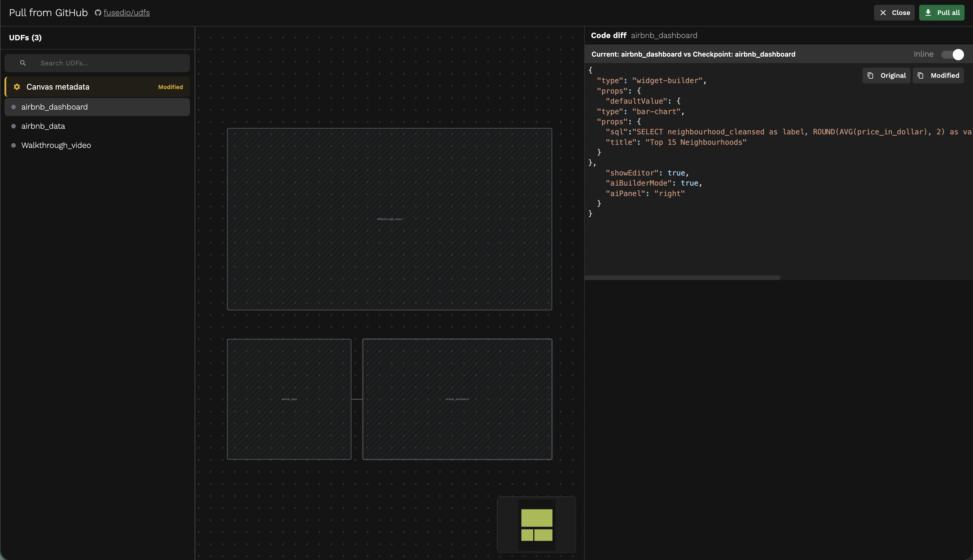
Task: Copy the Modified code version
Action: click(x=938, y=75)
